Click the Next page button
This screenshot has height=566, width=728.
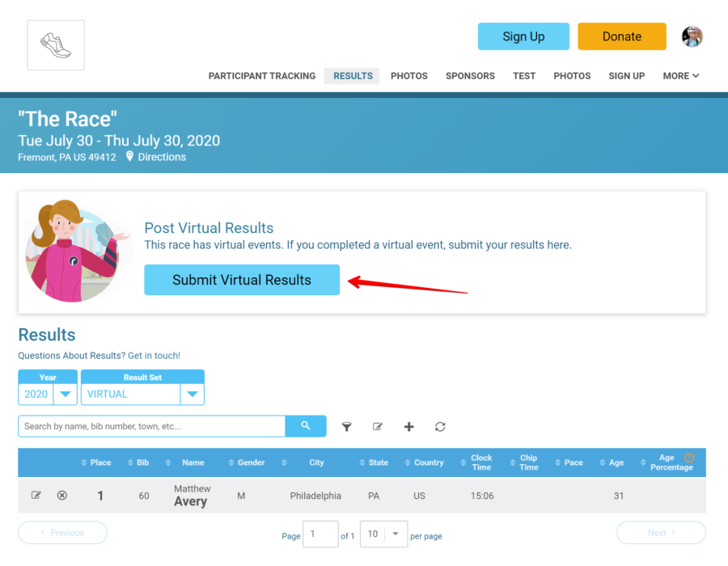click(661, 533)
